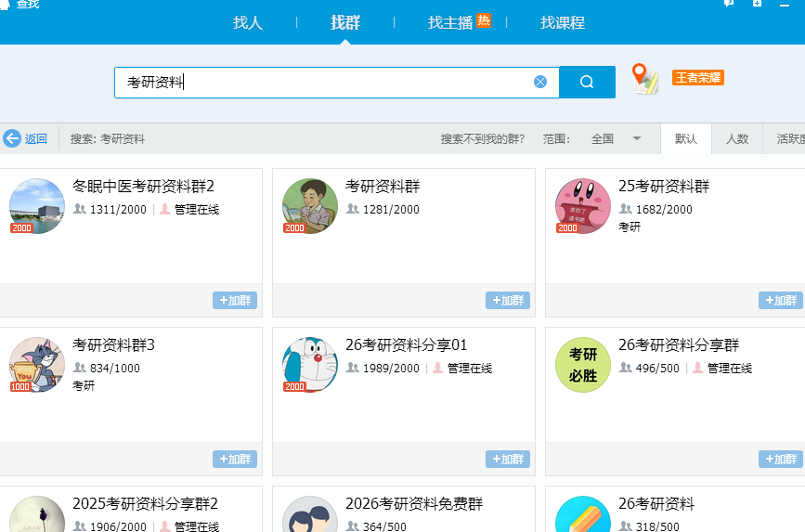Click the 考研资料群3 title text
Screen dimensions: 805x532
(113, 344)
